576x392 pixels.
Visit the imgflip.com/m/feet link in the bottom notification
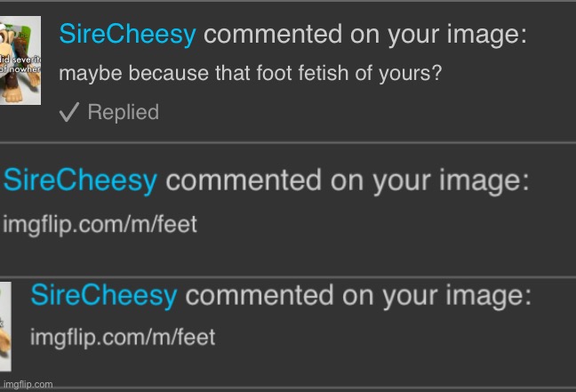pyautogui.click(x=123, y=338)
